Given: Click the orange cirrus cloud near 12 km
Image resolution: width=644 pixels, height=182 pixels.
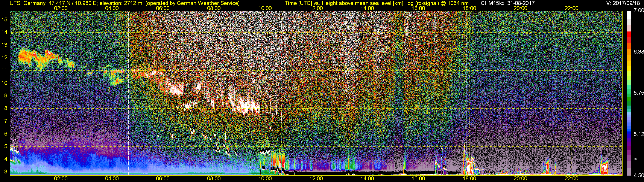Looking at the screenshot, I should pyautogui.click(x=40, y=59).
